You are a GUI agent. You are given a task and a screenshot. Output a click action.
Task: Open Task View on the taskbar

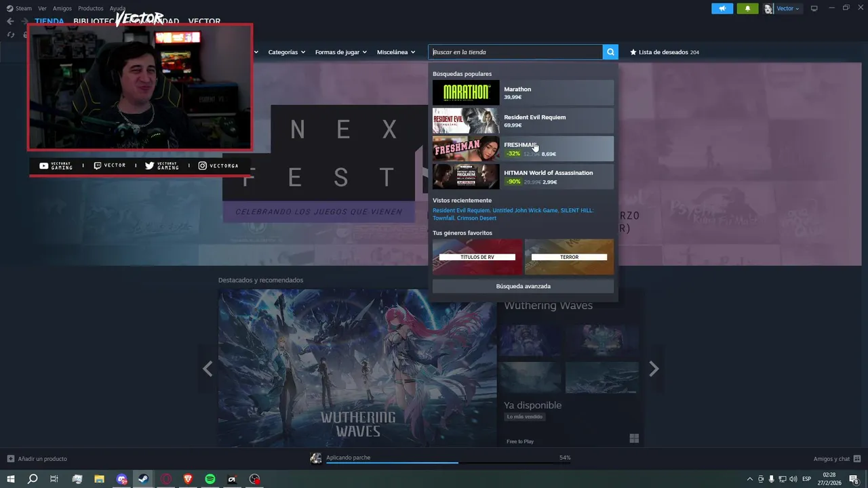[54, 479]
